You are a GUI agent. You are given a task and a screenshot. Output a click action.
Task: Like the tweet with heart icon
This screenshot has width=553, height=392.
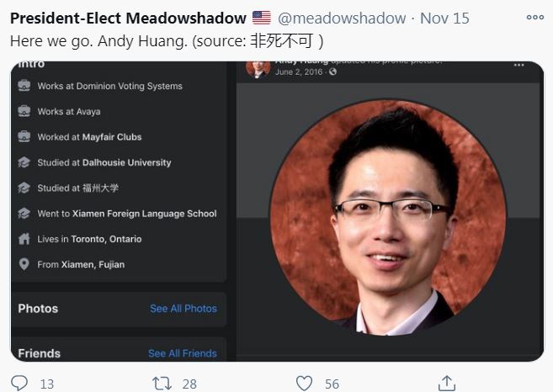click(x=304, y=384)
